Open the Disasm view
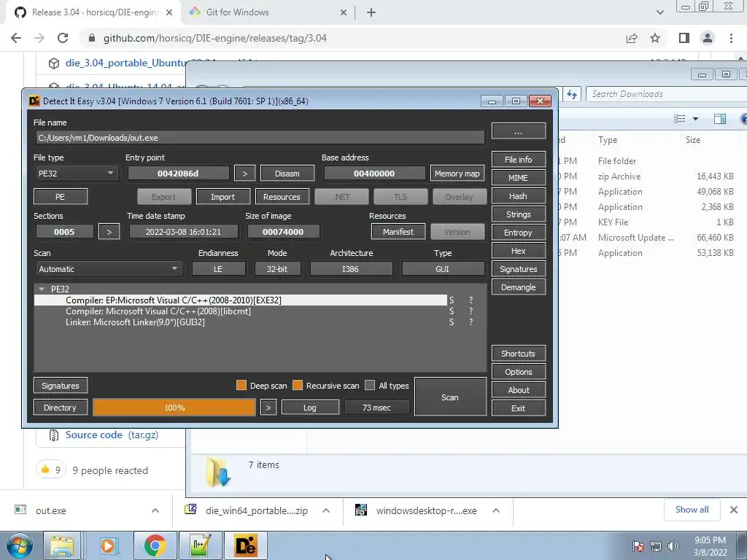The height and width of the screenshot is (560, 747). click(x=287, y=174)
